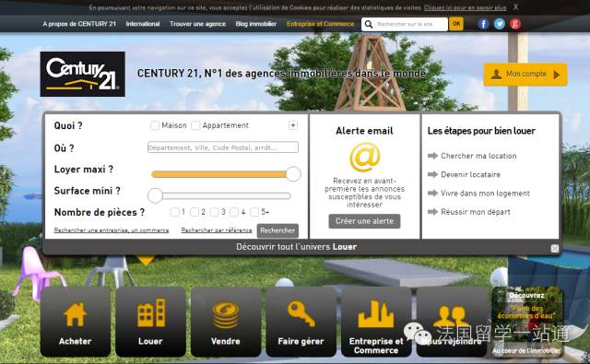This screenshot has width=590, height=364.
Task: Tick the Appartement checkbox
Action: [195, 125]
